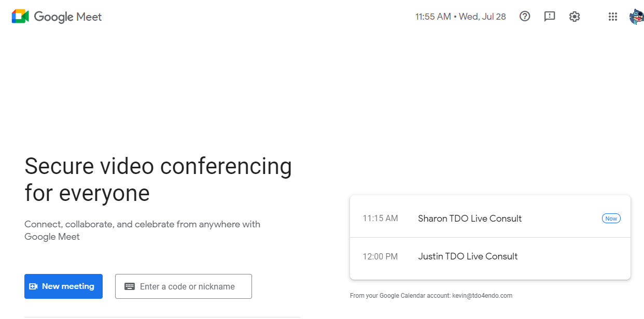This screenshot has height=319, width=644.
Task: Click the 11:15 AM meeting time
Action: (x=380, y=219)
